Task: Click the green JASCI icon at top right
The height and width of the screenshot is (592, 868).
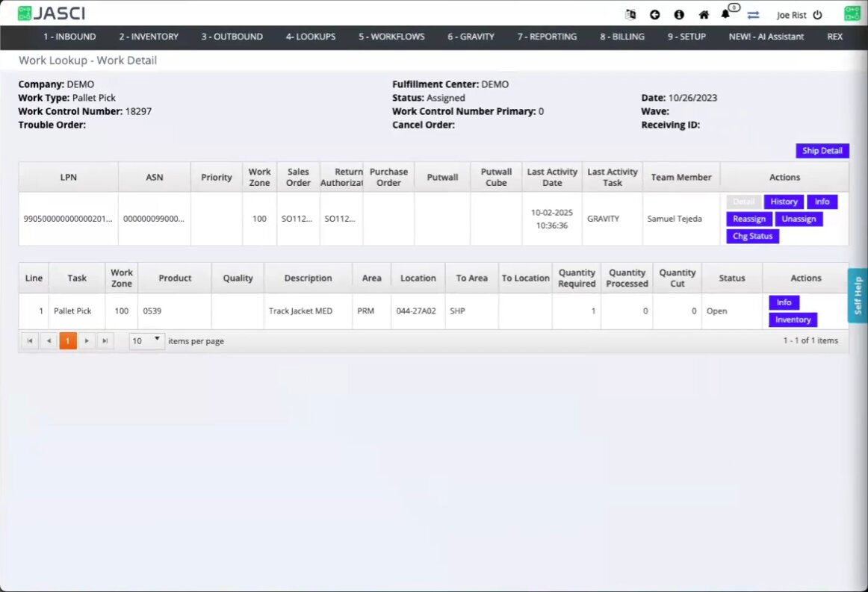Action: [852, 13]
